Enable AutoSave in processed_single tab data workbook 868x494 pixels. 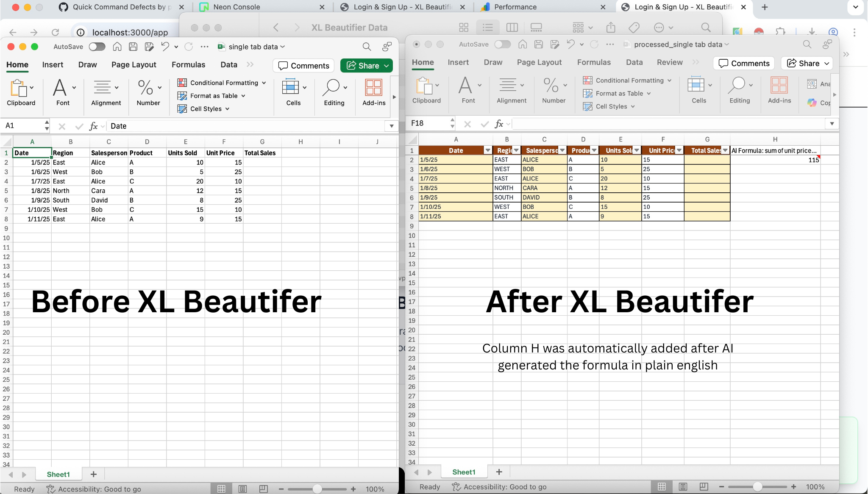[503, 44]
